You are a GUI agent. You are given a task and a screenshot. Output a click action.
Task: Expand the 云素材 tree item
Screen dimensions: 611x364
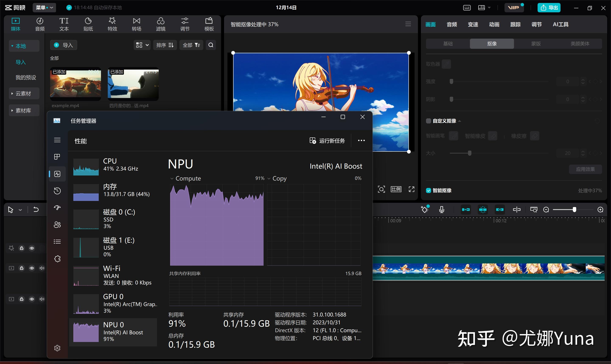[12, 94]
